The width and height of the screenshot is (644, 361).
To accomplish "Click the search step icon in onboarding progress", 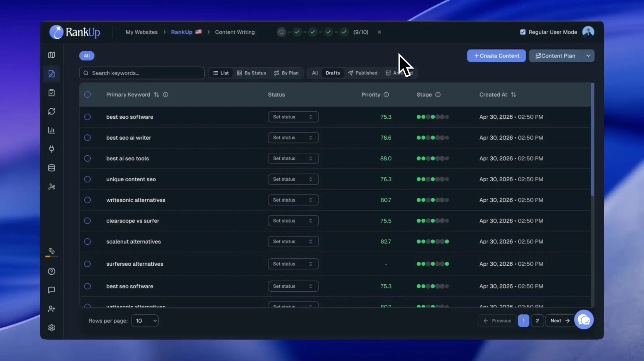I will 281,32.
